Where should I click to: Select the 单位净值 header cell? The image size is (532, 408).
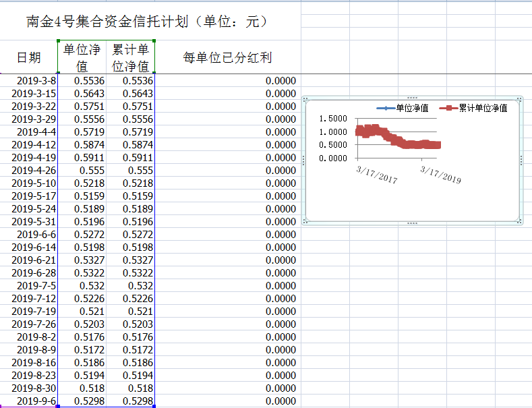click(x=82, y=57)
